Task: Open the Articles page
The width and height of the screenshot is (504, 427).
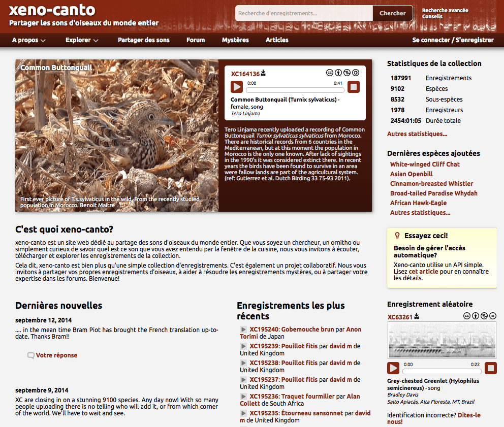Action: [x=277, y=40]
